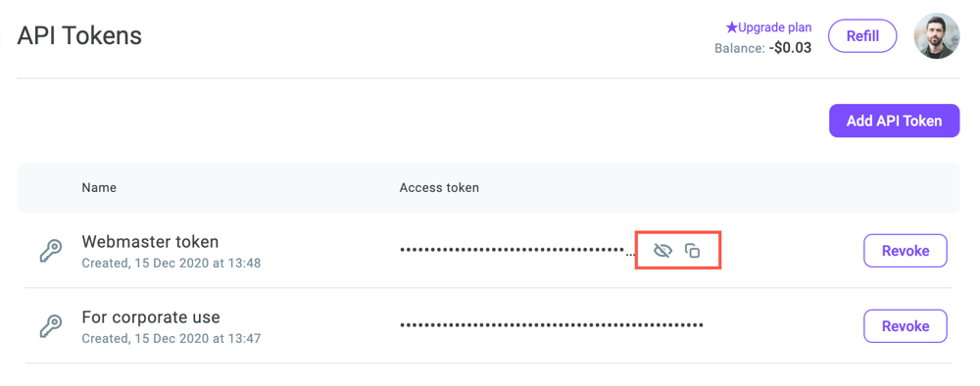Click the key icon beside Webmaster token

coord(51,251)
